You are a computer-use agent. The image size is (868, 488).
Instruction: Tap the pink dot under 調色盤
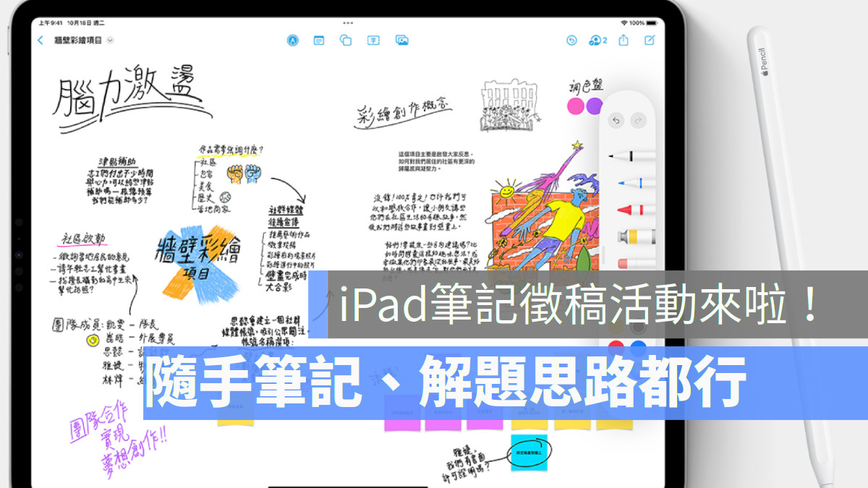[x=575, y=107]
